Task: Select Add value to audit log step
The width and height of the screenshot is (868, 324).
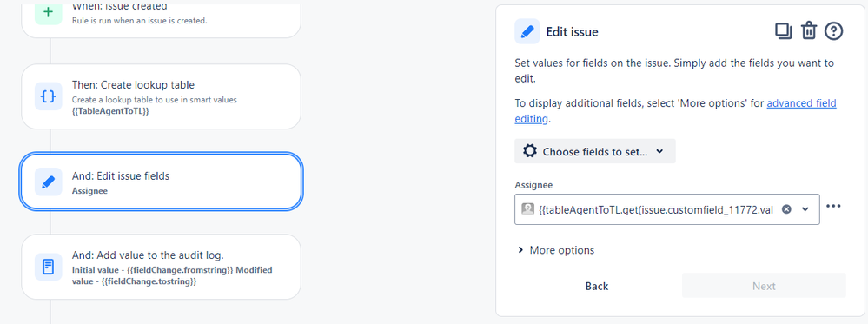Action: pos(161,267)
